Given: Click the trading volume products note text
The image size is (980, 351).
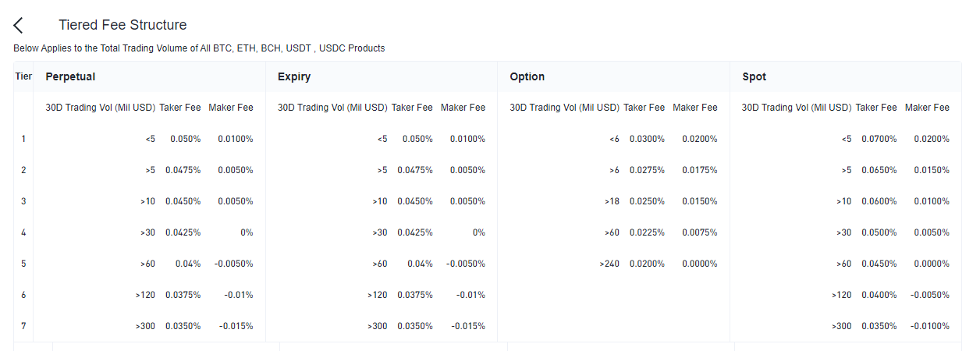Looking at the screenshot, I should [x=199, y=48].
